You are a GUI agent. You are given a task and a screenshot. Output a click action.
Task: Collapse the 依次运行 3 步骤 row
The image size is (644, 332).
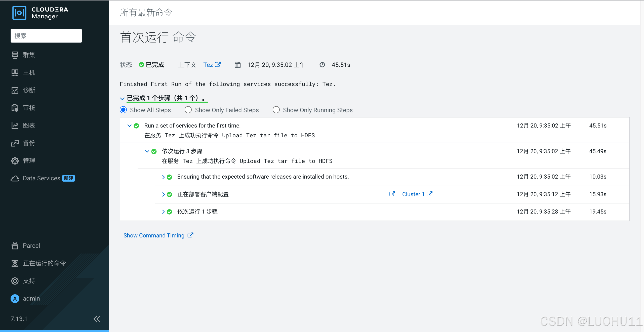pos(147,151)
